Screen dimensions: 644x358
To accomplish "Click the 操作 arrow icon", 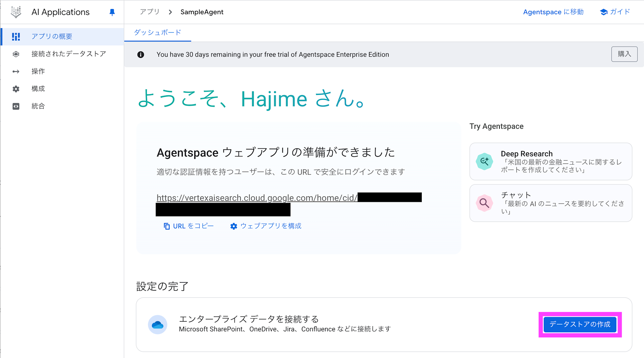I will pos(16,71).
